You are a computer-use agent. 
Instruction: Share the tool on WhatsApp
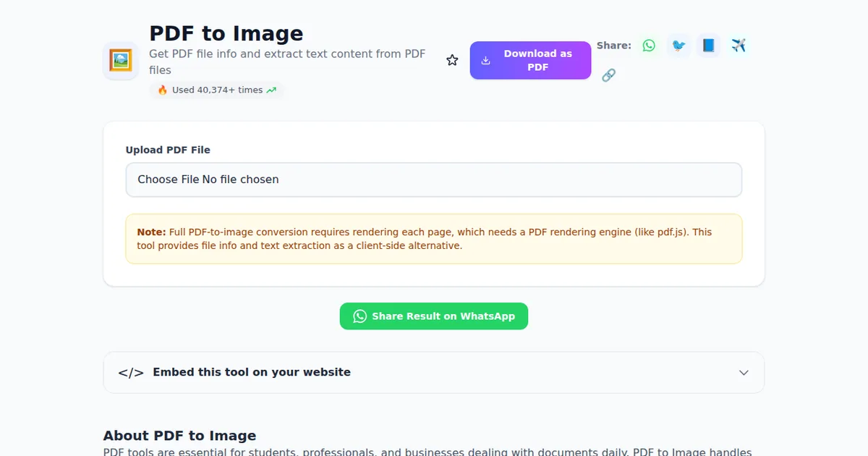(649, 45)
